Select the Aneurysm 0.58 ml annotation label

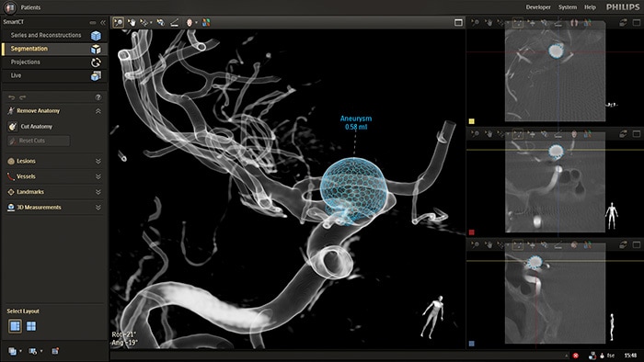coord(356,122)
